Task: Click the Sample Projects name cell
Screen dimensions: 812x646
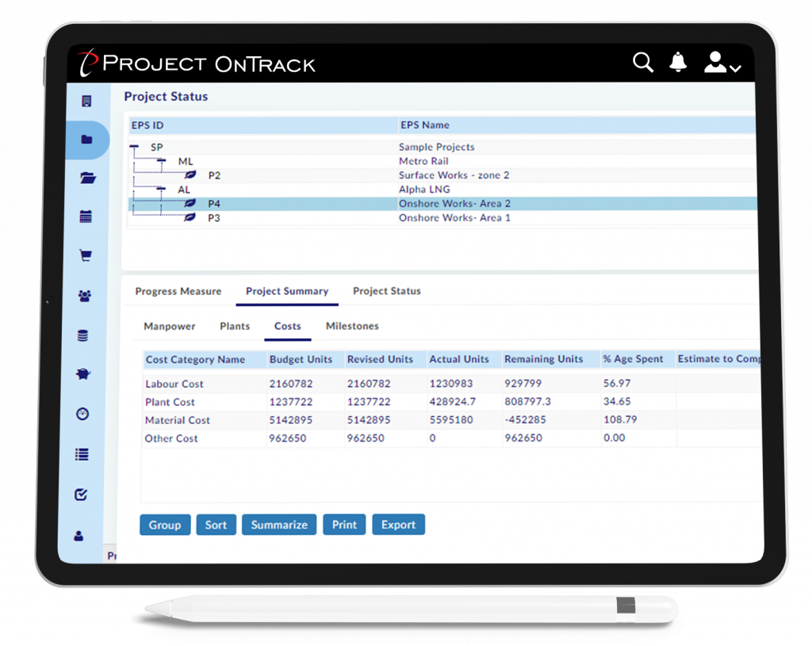Action: (437, 147)
